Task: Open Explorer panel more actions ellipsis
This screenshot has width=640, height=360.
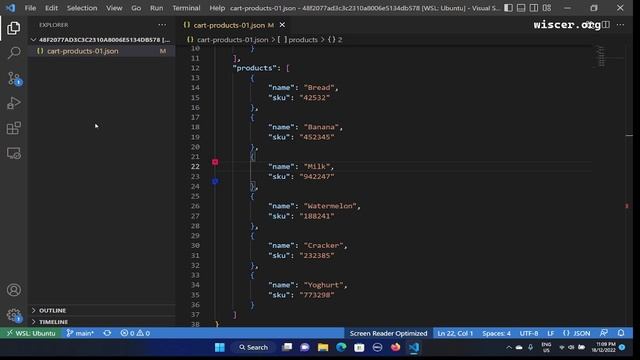Action: pos(162,25)
